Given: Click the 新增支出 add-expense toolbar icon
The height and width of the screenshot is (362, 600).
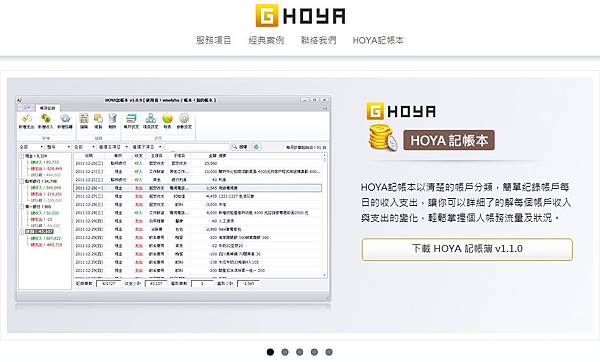Looking at the screenshot, I should pyautogui.click(x=26, y=121).
